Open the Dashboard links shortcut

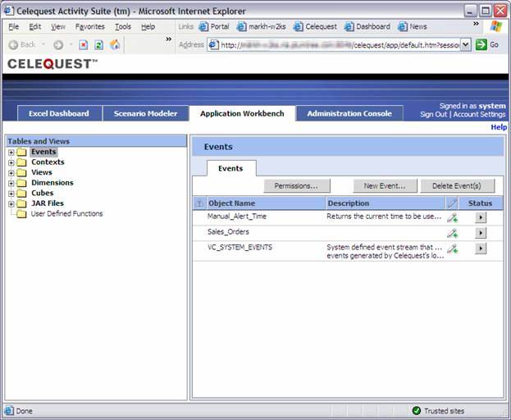[x=367, y=27]
